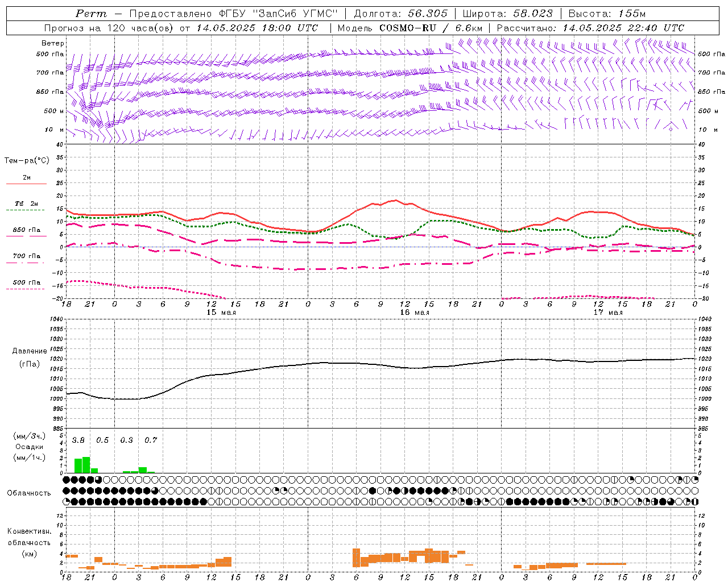This screenshot has height=582, width=728.
Task: Click the "Широта: 58.023" latitude value
Action: click(x=507, y=14)
